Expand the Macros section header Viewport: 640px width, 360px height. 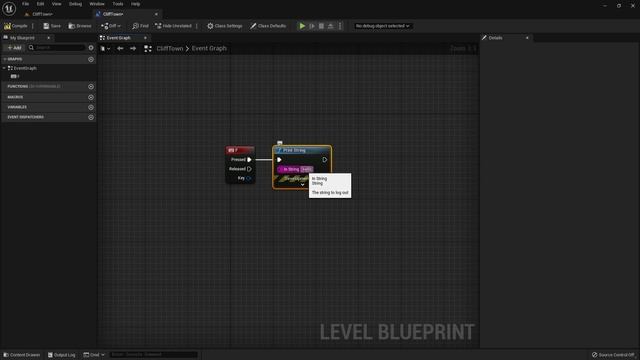click(x=15, y=97)
